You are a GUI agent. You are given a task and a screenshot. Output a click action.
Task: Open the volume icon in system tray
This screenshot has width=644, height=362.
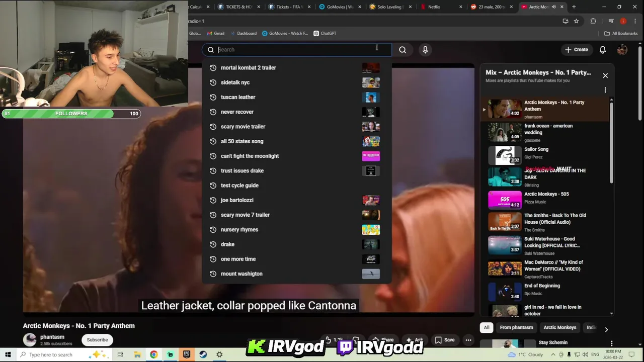click(586, 354)
